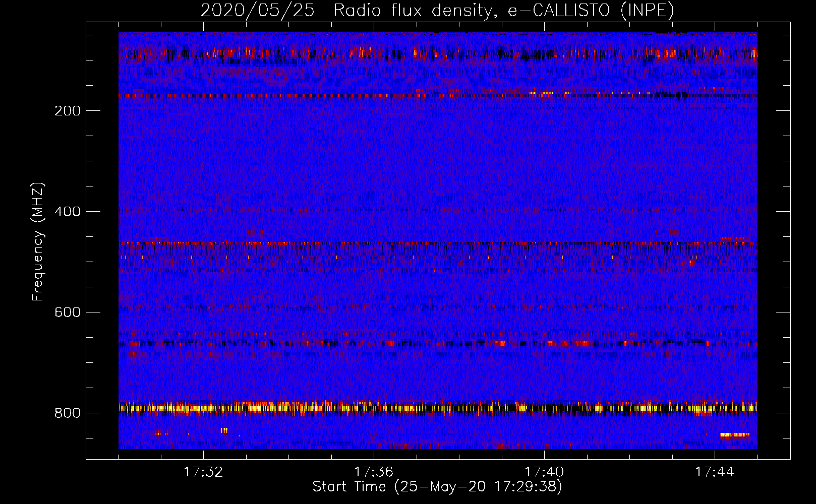Click the '800' frequency tick label
The image size is (816, 504).
tap(68, 413)
